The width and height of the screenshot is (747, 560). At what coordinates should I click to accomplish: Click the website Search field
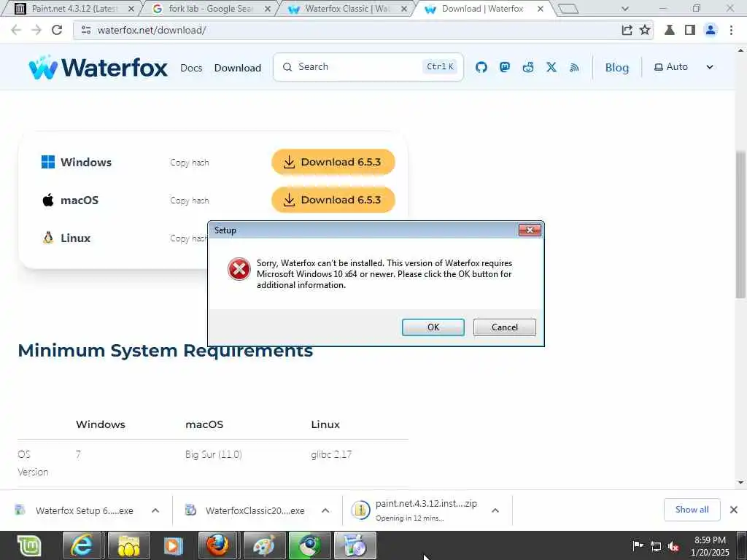(x=368, y=67)
